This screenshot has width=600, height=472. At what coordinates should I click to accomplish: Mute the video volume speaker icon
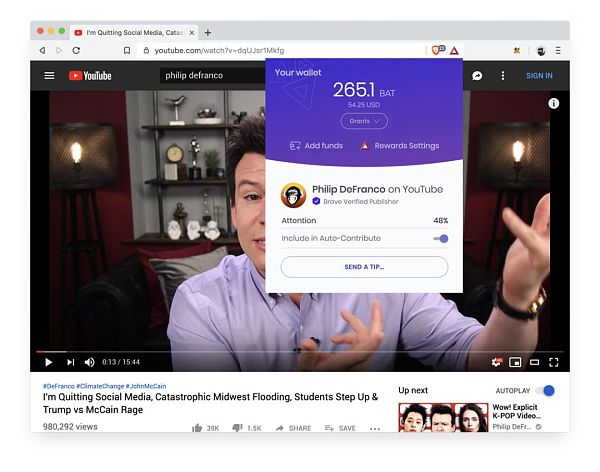(90, 362)
